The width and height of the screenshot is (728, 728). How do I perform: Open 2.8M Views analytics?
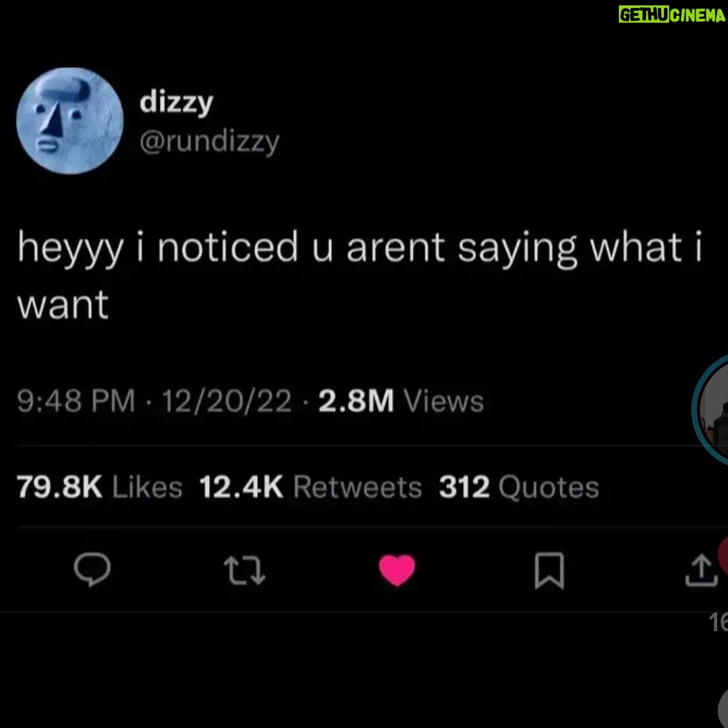[x=401, y=401]
